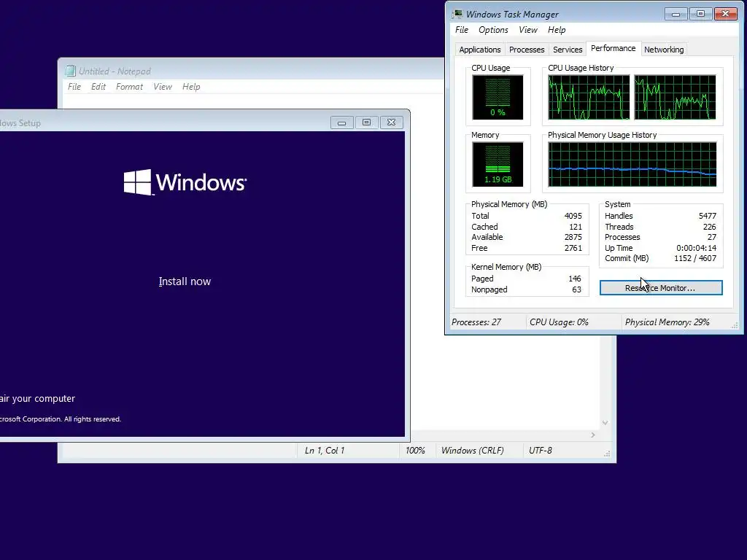Click the Task Manager resize grip

(x=735, y=325)
